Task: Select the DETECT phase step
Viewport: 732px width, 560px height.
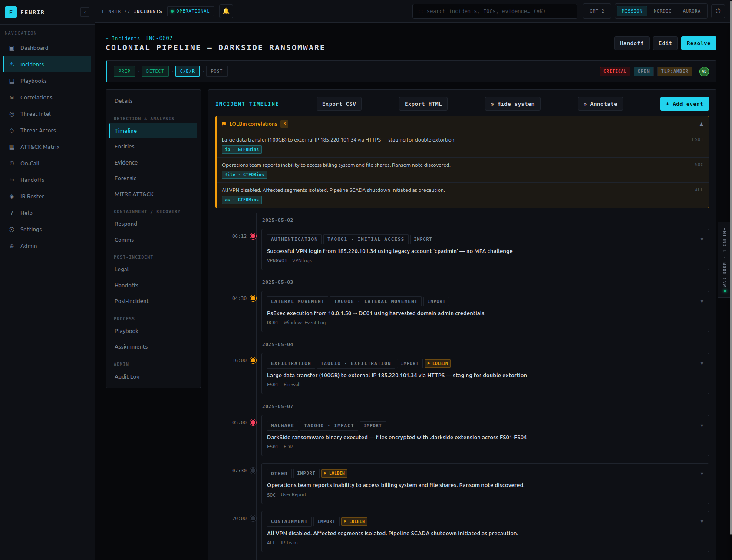Action: pos(155,71)
